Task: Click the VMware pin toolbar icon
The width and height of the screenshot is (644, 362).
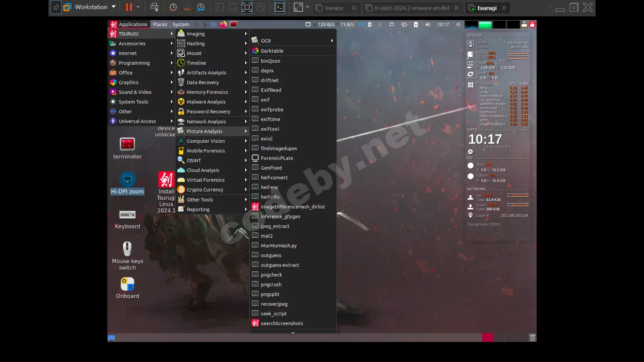Action: [x=56, y=7]
